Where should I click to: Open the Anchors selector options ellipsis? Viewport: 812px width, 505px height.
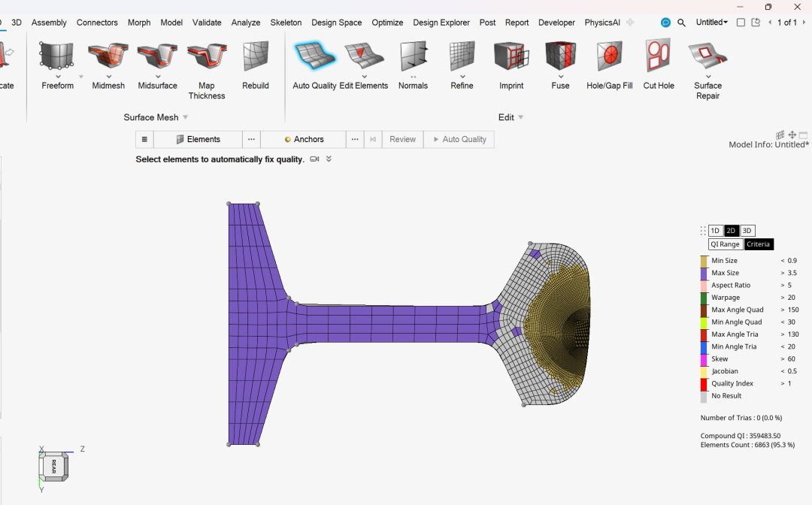pos(355,139)
